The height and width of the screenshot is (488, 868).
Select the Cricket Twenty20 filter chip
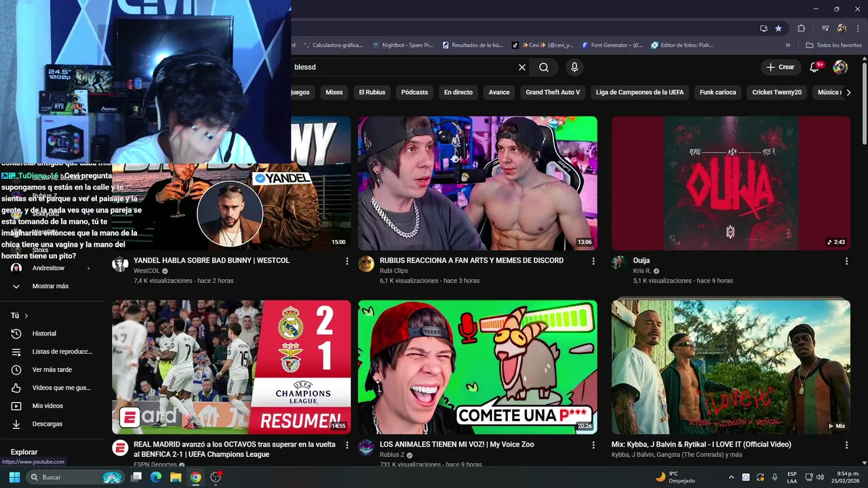[x=776, y=92]
